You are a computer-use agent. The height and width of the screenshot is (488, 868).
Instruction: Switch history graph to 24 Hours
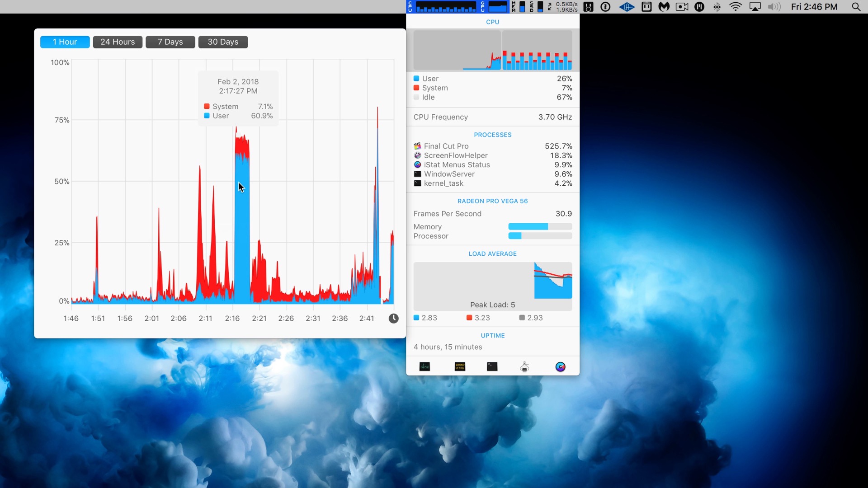[118, 42]
